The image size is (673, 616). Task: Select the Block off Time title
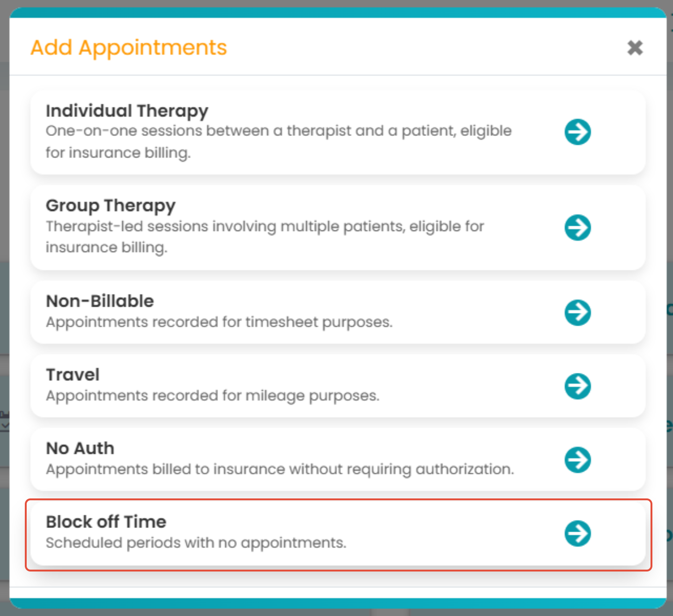[106, 522]
